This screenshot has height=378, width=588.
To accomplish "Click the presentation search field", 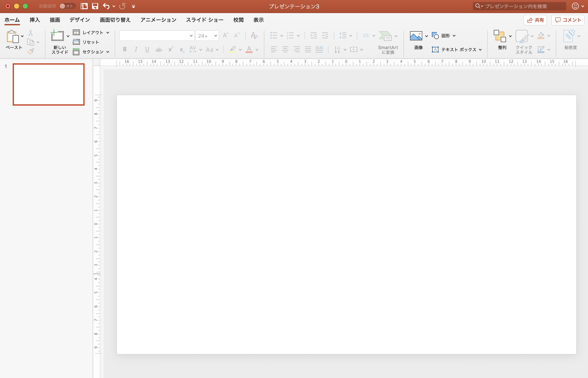I will [x=519, y=6].
